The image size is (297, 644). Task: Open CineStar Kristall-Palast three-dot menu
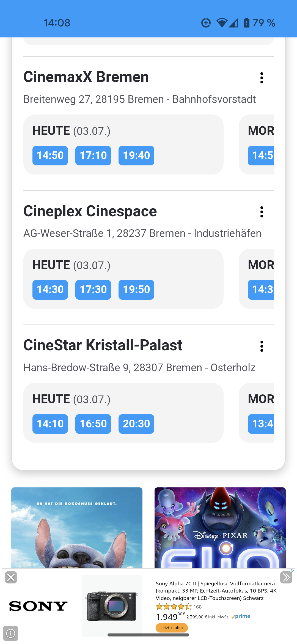click(262, 346)
